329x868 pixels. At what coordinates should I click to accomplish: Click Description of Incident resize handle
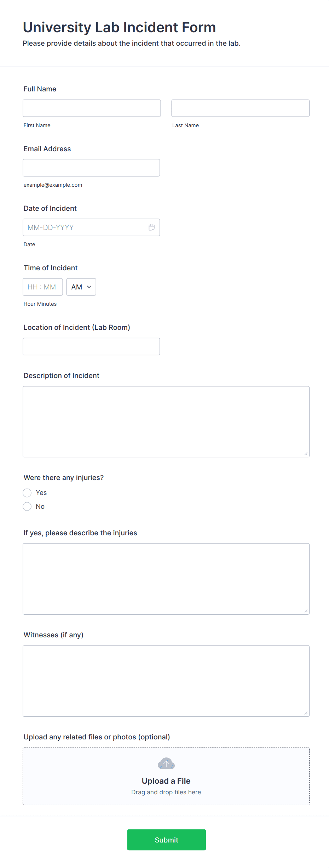click(x=306, y=453)
